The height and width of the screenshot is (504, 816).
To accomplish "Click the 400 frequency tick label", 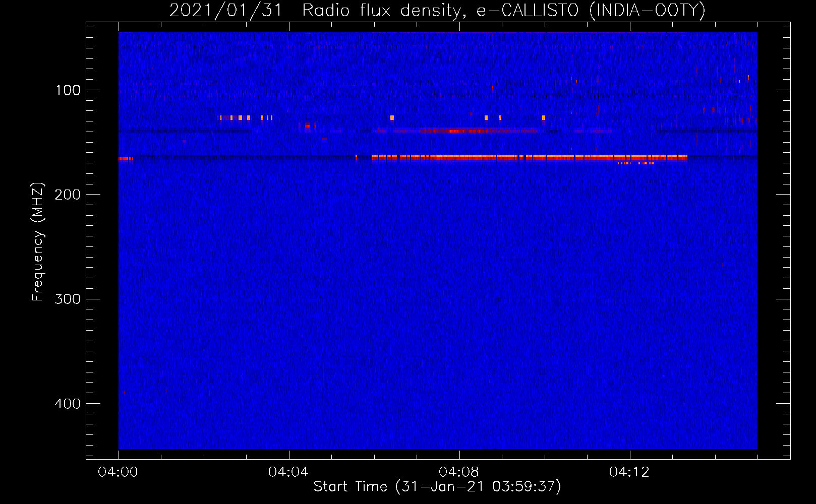I will coord(68,404).
